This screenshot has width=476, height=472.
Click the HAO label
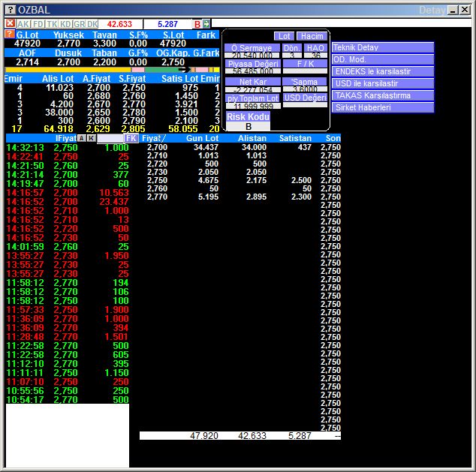point(315,48)
